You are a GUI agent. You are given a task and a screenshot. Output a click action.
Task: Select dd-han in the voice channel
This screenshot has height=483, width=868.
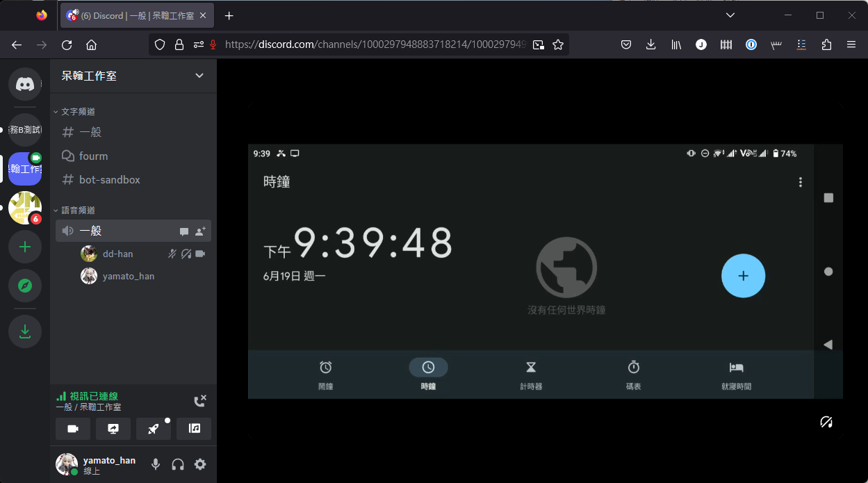117,254
